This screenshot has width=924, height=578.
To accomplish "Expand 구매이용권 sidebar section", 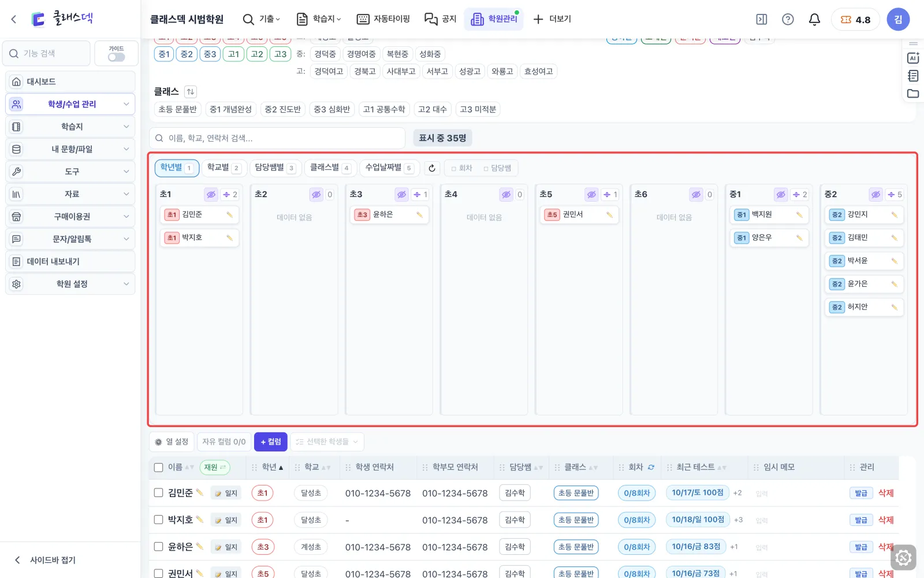I will point(70,217).
